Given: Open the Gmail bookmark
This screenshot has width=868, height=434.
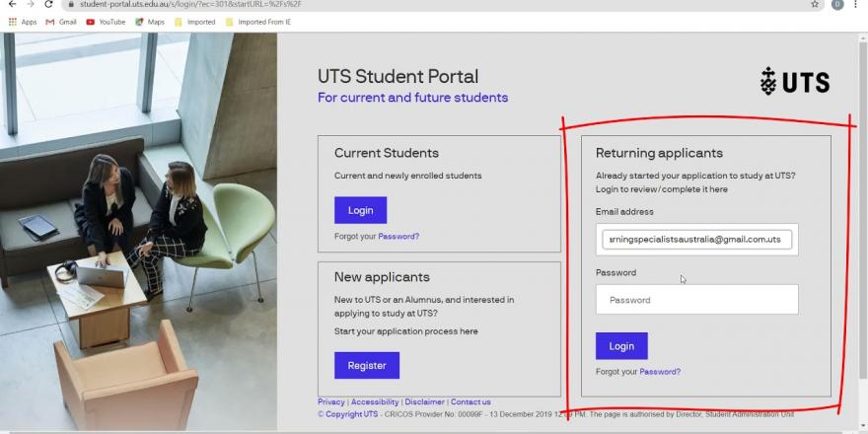Looking at the screenshot, I should tap(61, 22).
